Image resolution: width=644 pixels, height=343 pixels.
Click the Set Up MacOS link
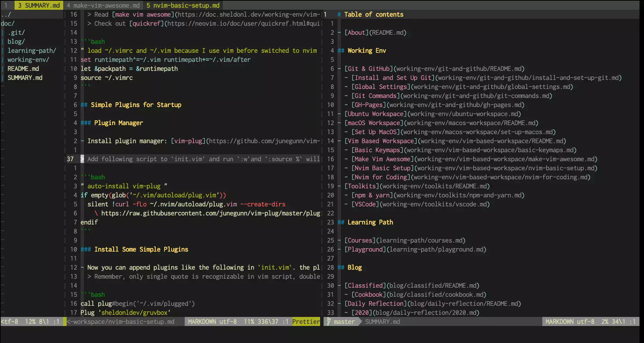click(376, 132)
